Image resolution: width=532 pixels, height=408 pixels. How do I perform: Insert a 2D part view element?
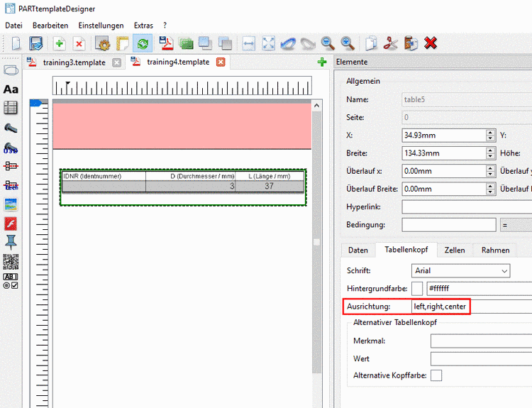click(x=11, y=128)
